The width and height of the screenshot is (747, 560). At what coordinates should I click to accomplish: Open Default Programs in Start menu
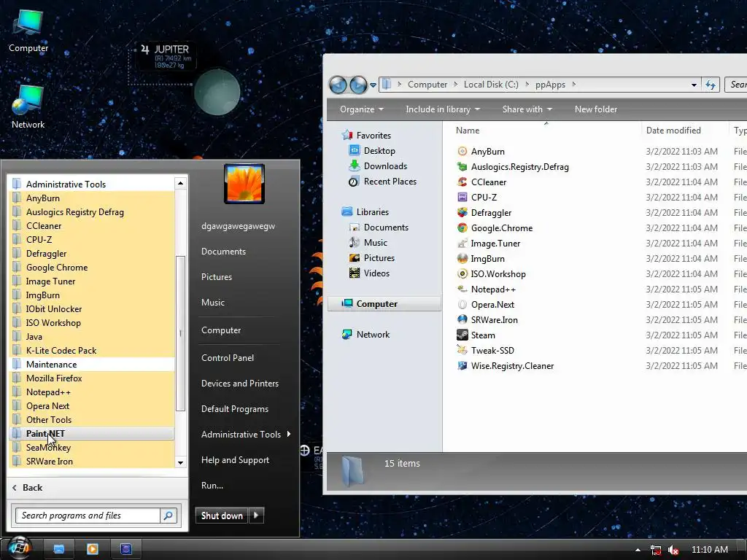[234, 409]
